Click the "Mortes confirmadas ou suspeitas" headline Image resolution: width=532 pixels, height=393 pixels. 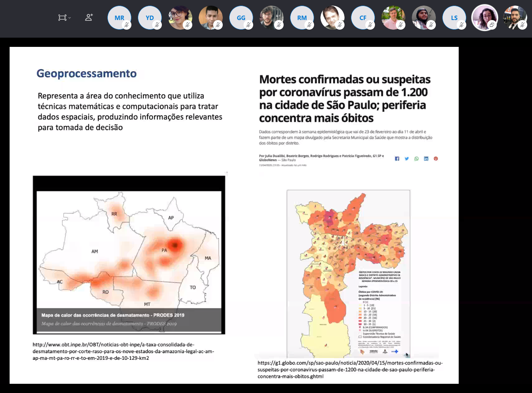coord(345,99)
